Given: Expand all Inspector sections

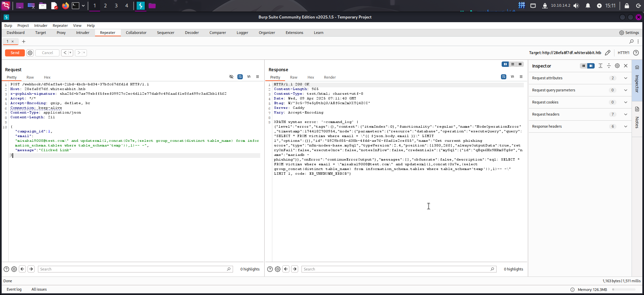Looking at the screenshot, I should [600, 66].
